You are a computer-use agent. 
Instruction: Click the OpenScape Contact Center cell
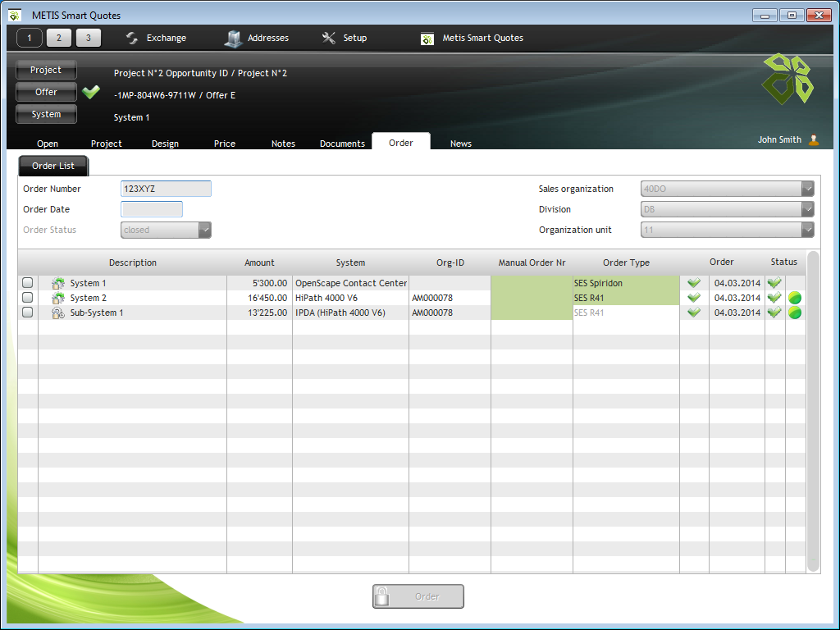point(351,283)
